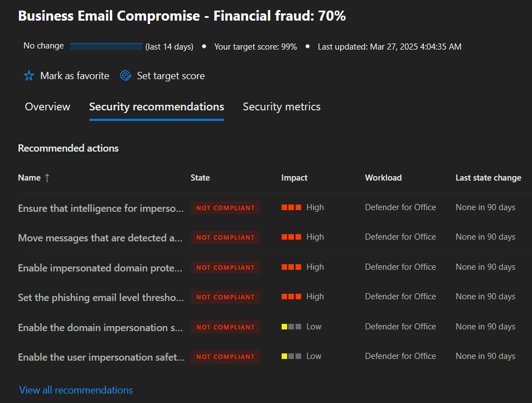Sort the table by Impact column

tap(294, 178)
